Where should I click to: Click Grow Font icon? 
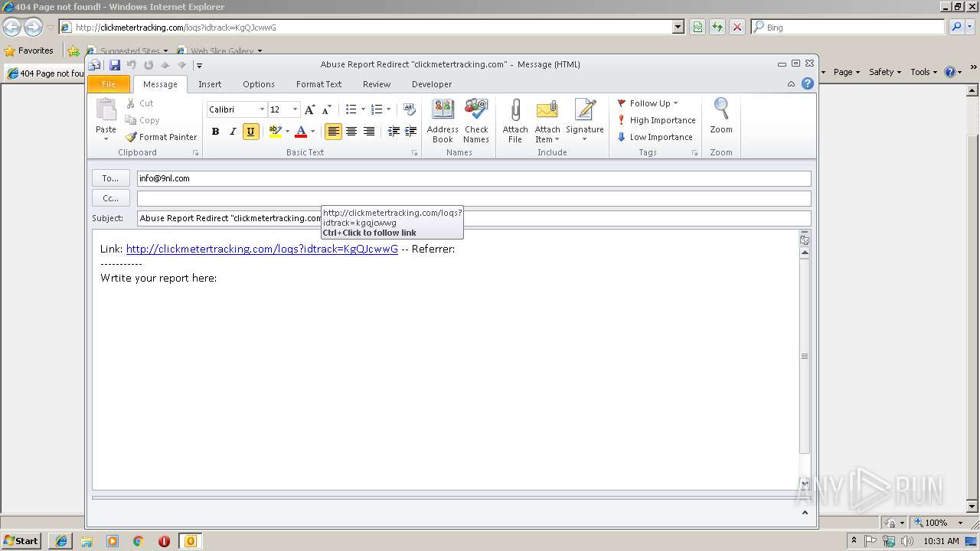309,109
